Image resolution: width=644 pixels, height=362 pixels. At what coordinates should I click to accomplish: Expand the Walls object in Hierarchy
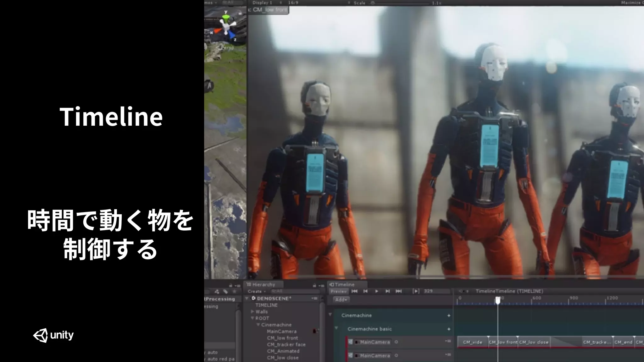[x=253, y=312]
